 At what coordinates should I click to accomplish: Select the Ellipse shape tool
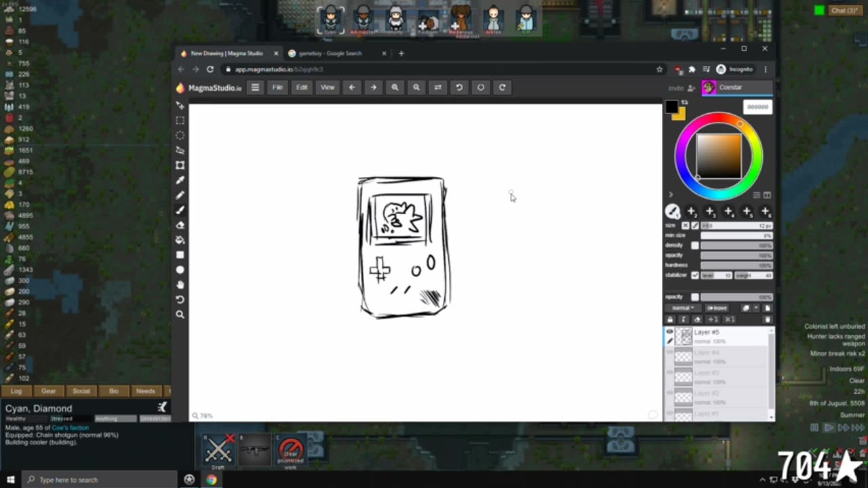coord(180,270)
